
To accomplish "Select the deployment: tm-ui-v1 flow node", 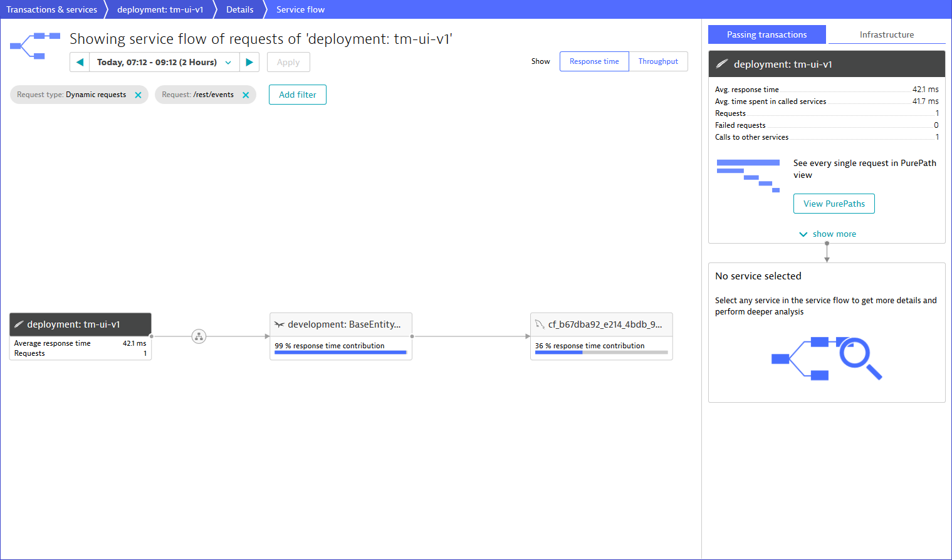I will 80,324.
